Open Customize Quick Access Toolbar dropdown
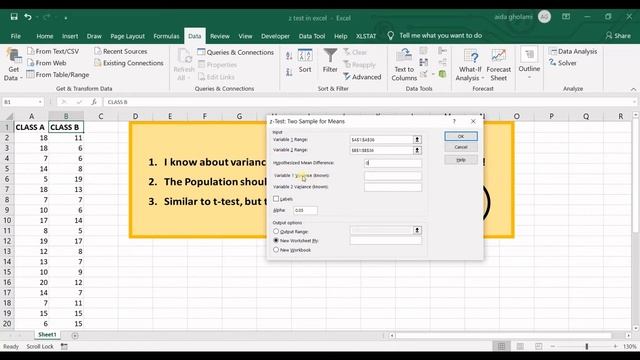This screenshot has width=640, height=360. click(x=66, y=18)
